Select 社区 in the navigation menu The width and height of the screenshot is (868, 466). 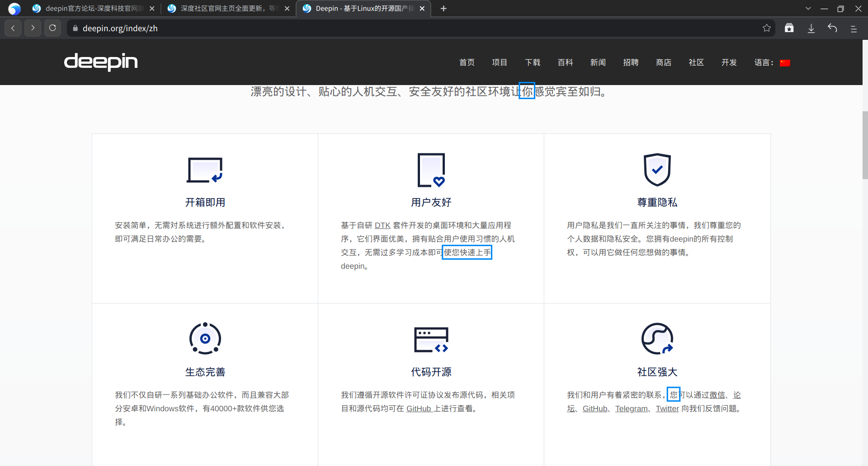click(696, 62)
